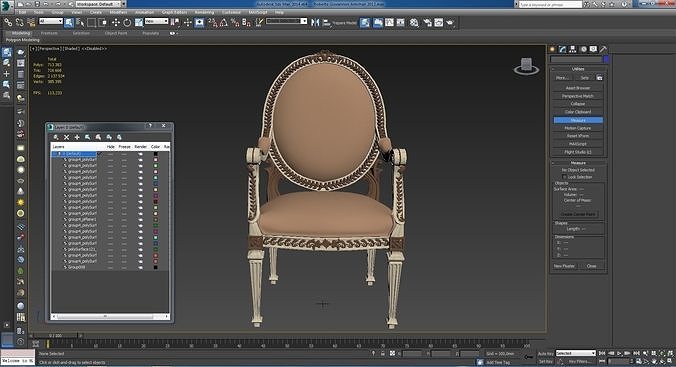Click the Asset Browser utility button
The image size is (676, 367).
(578, 88)
